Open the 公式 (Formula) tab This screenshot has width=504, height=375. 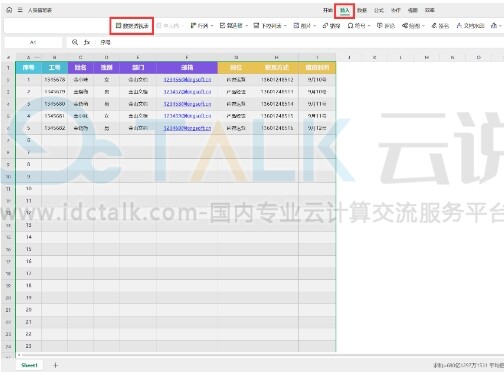[379, 10]
